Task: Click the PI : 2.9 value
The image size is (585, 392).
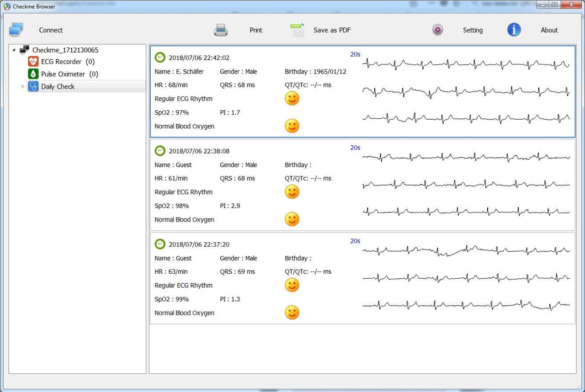Action: click(230, 206)
